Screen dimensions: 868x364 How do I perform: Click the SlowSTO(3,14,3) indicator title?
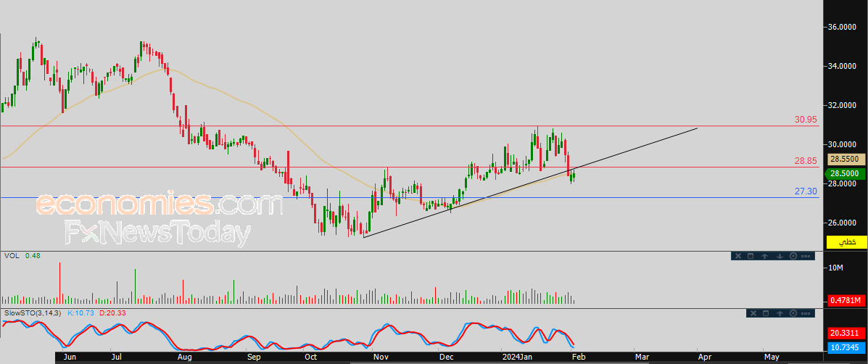coord(33,313)
